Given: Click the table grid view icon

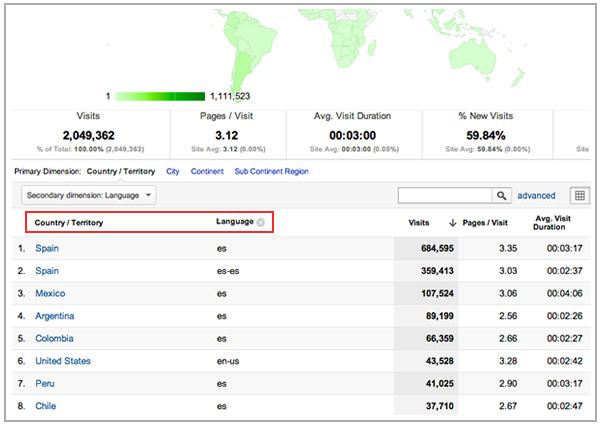Looking at the screenshot, I should pyautogui.click(x=579, y=196).
